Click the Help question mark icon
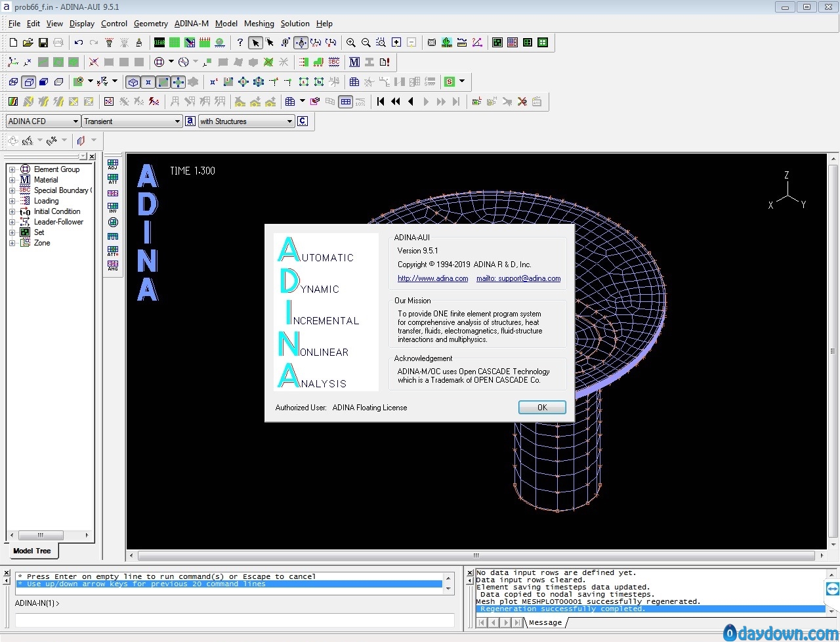The image size is (840, 642). [x=240, y=43]
